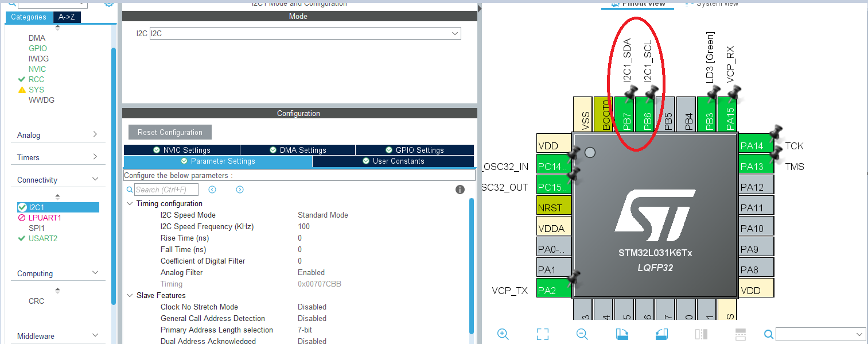Open Parameter Settings tab
The height and width of the screenshot is (344, 868).
point(218,161)
